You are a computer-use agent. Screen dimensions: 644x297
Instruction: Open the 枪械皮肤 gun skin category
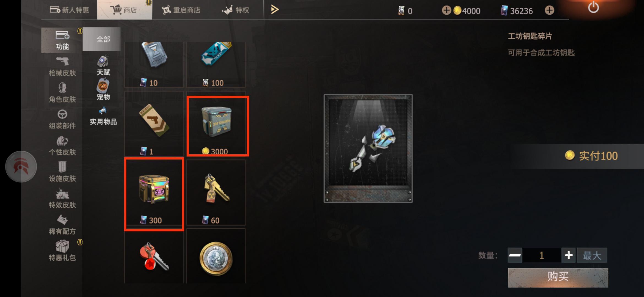[x=62, y=66]
